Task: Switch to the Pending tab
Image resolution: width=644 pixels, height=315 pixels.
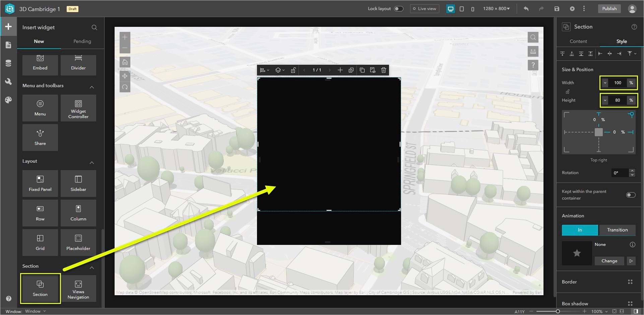Action: tap(82, 41)
